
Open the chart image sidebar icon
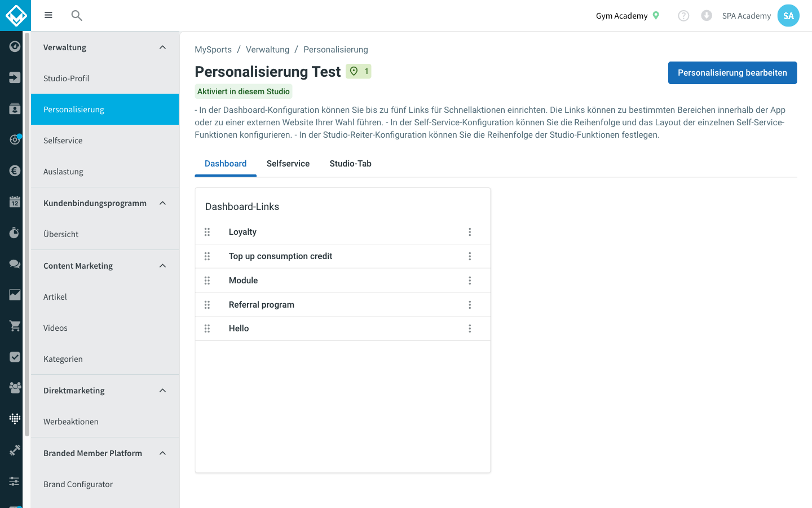tap(15, 295)
